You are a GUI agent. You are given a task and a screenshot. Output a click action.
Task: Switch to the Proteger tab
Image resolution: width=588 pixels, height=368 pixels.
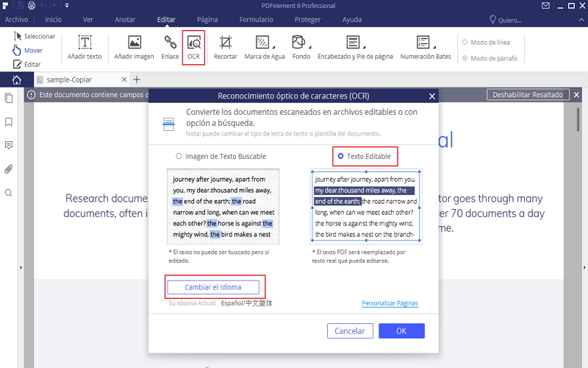coord(307,20)
